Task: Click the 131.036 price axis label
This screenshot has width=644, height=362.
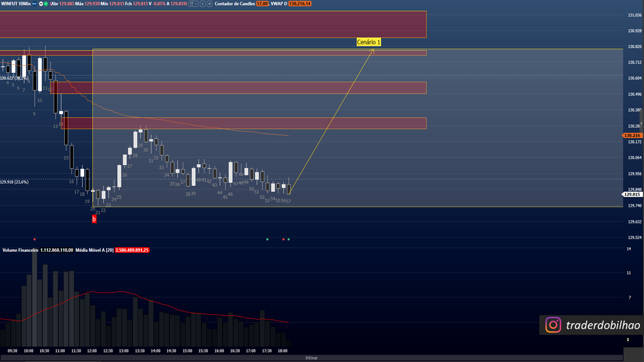Action: click(x=634, y=15)
